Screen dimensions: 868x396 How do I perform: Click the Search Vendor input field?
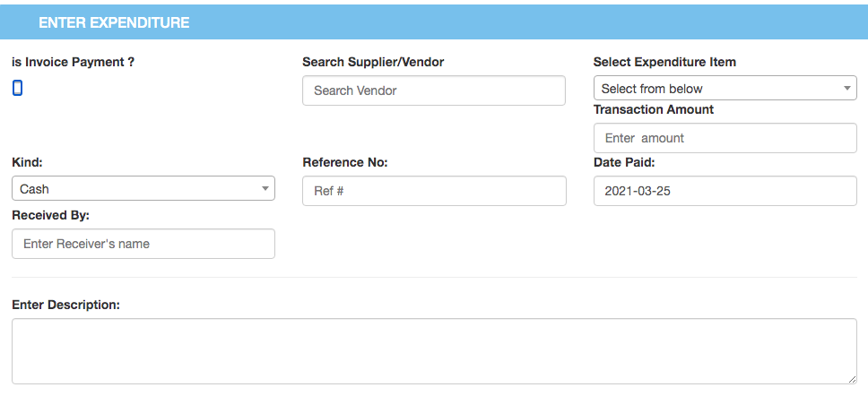(433, 90)
